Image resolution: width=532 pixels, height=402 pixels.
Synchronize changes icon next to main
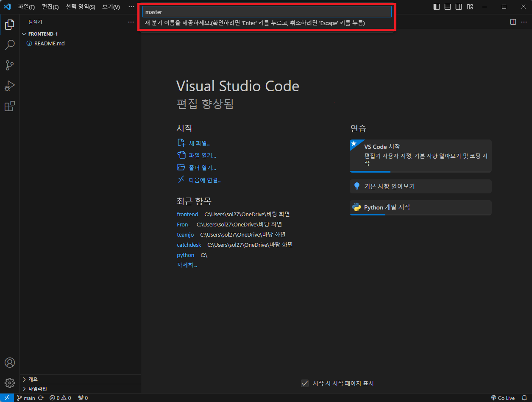click(x=41, y=398)
